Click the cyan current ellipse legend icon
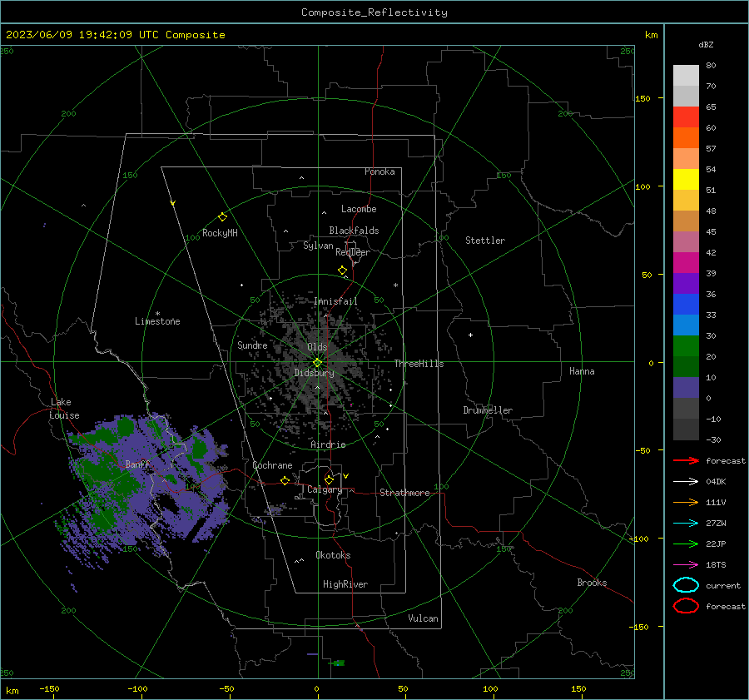749x700 pixels. [686, 585]
